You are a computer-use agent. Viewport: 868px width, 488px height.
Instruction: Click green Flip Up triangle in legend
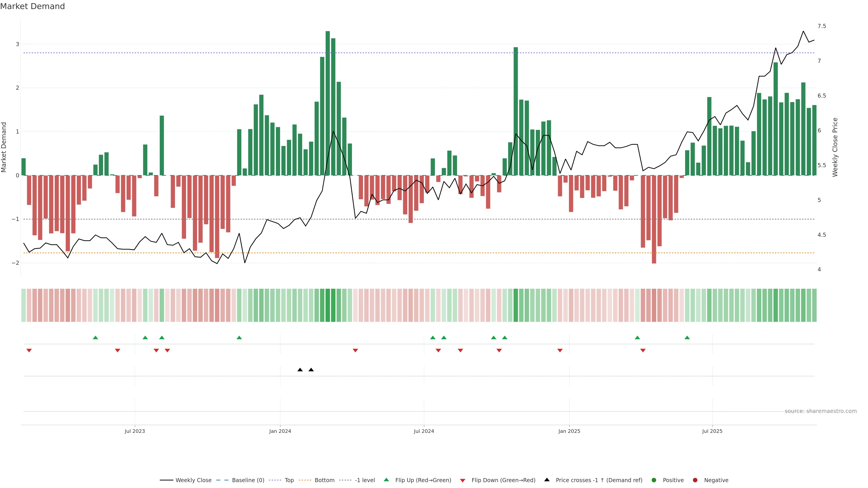(x=387, y=480)
